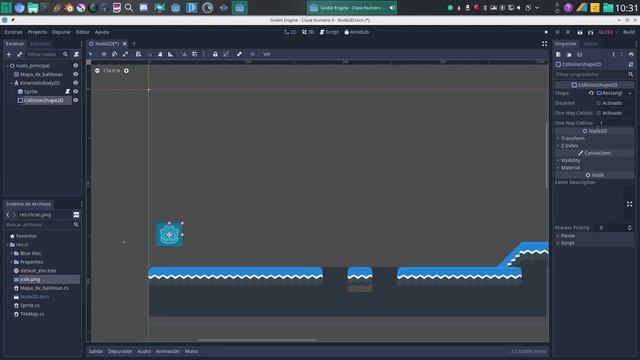Open the Depurador bottom panel
The image size is (640, 360).
120,351
